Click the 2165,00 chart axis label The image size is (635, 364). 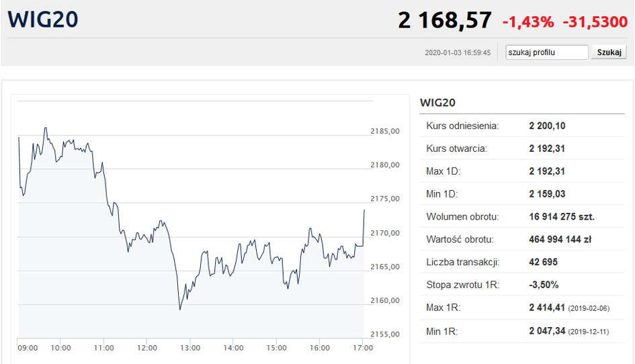pyautogui.click(x=385, y=267)
